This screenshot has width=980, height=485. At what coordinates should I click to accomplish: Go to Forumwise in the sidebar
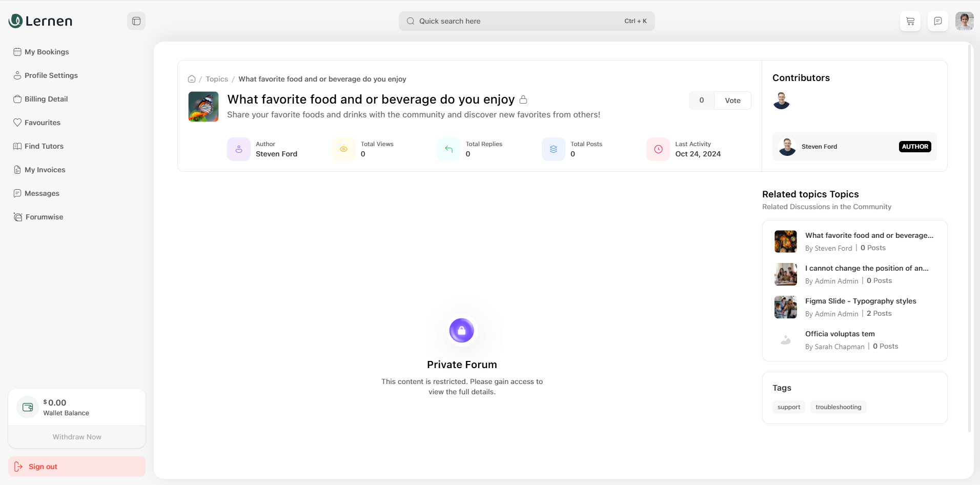(x=44, y=217)
